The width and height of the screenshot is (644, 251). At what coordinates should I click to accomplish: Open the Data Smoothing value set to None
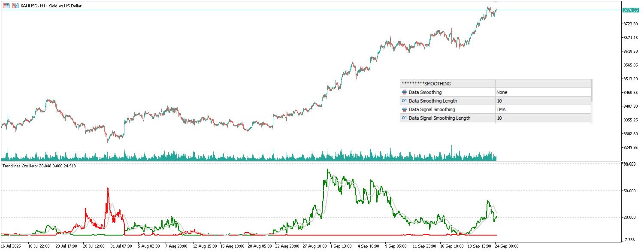pyautogui.click(x=543, y=92)
